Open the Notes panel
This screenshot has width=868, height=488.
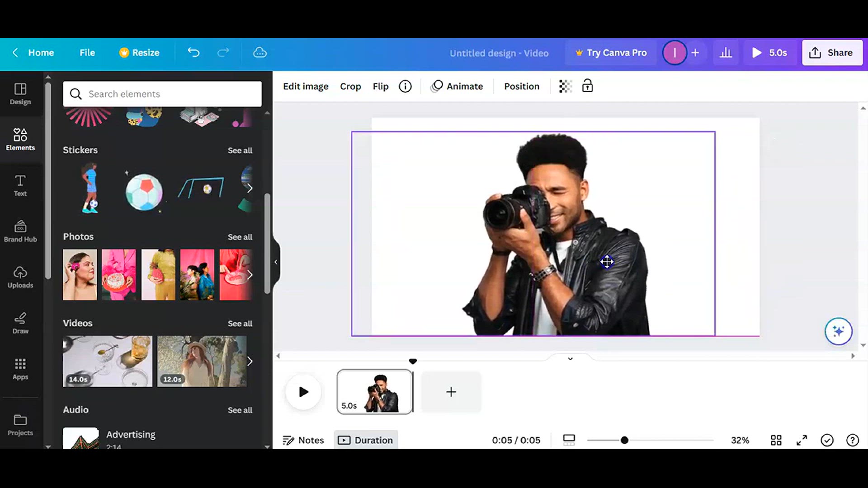pyautogui.click(x=303, y=440)
